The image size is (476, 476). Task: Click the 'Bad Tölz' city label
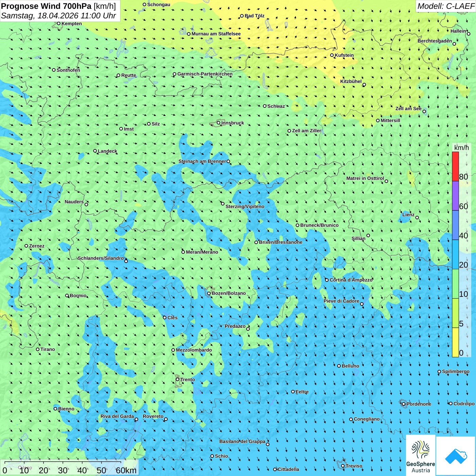pos(255,16)
